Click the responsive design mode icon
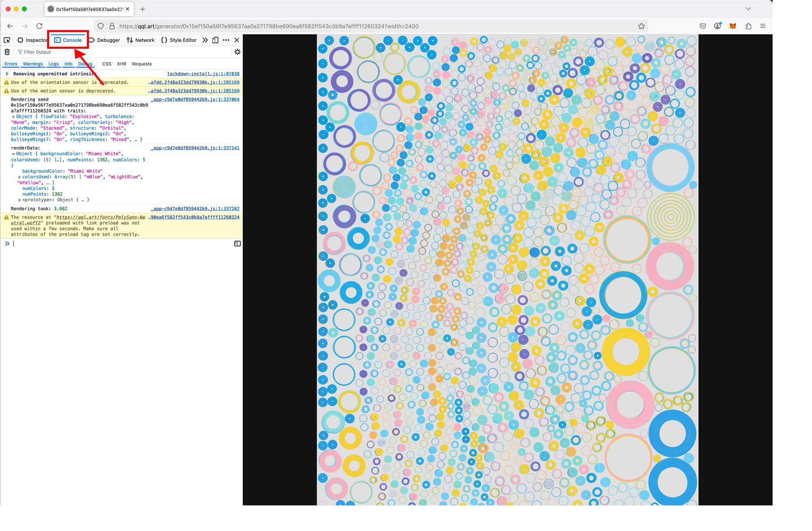Viewport: 812px width, 531px height. pyautogui.click(x=216, y=40)
